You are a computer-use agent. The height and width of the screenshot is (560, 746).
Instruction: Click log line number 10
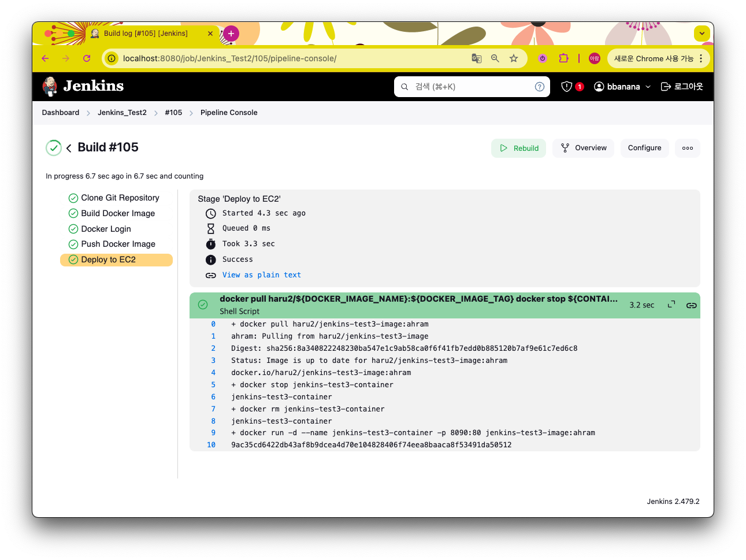(x=211, y=445)
